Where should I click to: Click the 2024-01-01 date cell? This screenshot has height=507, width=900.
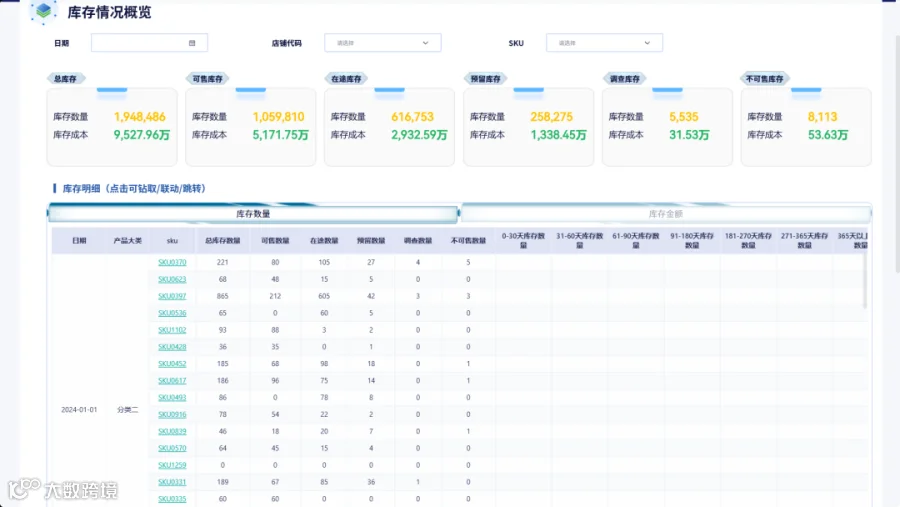coord(79,410)
